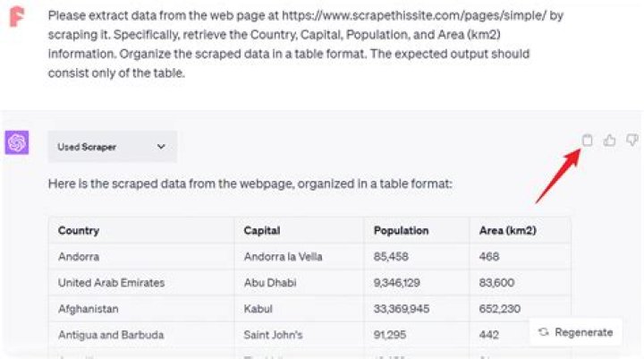The image size is (644, 359).
Task: Give the response a thumbs up
Action: pos(610,140)
